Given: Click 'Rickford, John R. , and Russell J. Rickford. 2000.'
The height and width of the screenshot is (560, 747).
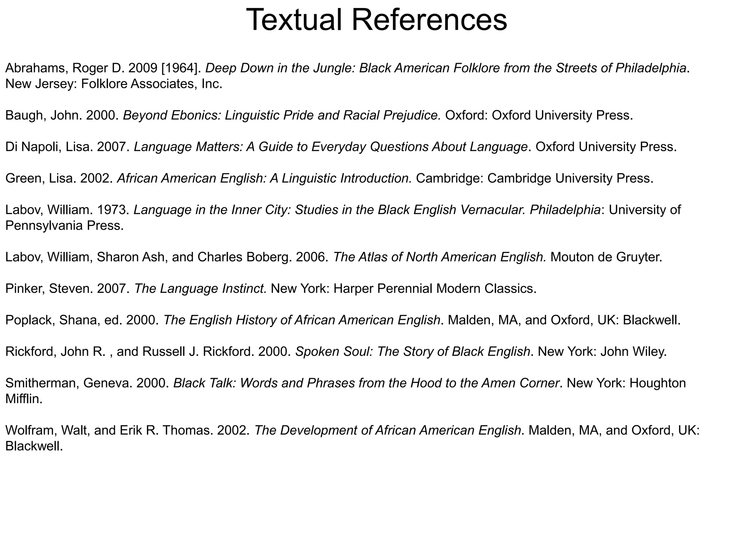Looking at the screenshot, I should pyautogui.click(x=148, y=352).
